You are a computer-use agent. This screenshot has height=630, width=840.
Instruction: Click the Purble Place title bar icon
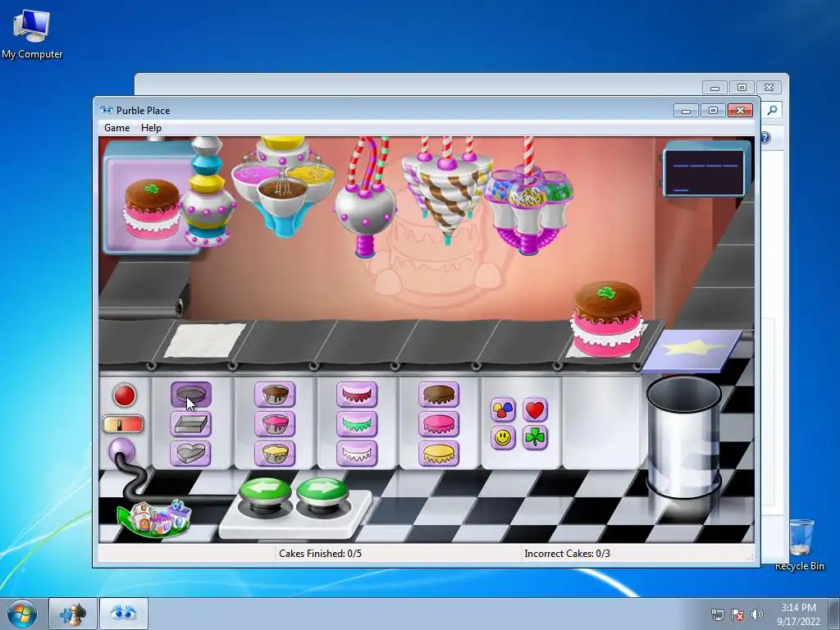point(107,111)
